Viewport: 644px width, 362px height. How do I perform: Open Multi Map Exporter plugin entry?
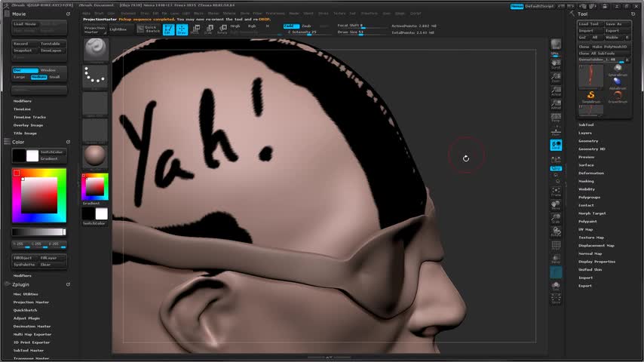pos(32,334)
